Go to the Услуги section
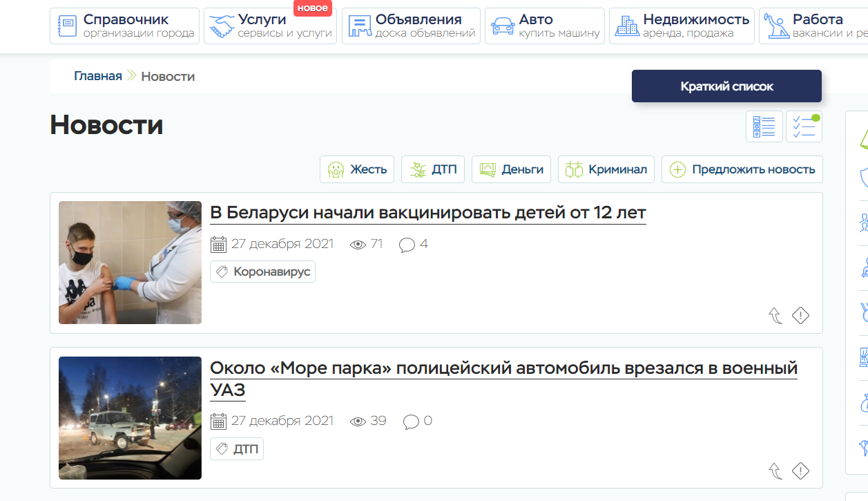The image size is (868, 501). click(x=270, y=26)
